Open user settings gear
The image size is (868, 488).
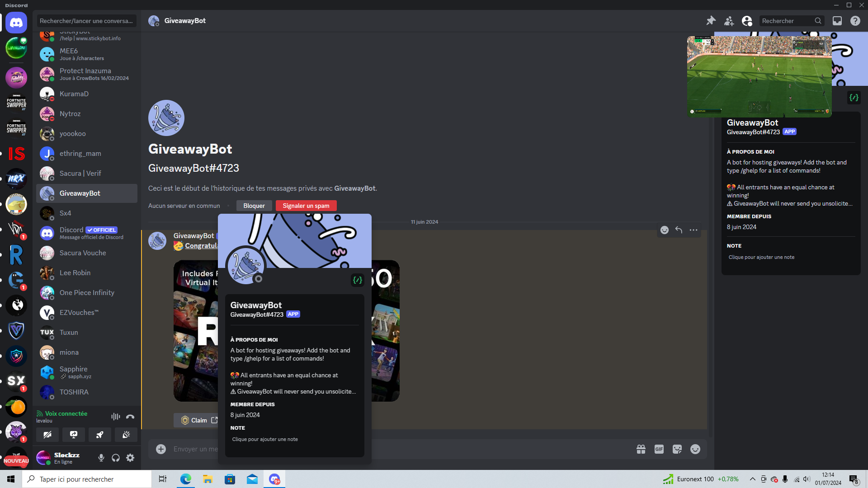[x=130, y=458]
